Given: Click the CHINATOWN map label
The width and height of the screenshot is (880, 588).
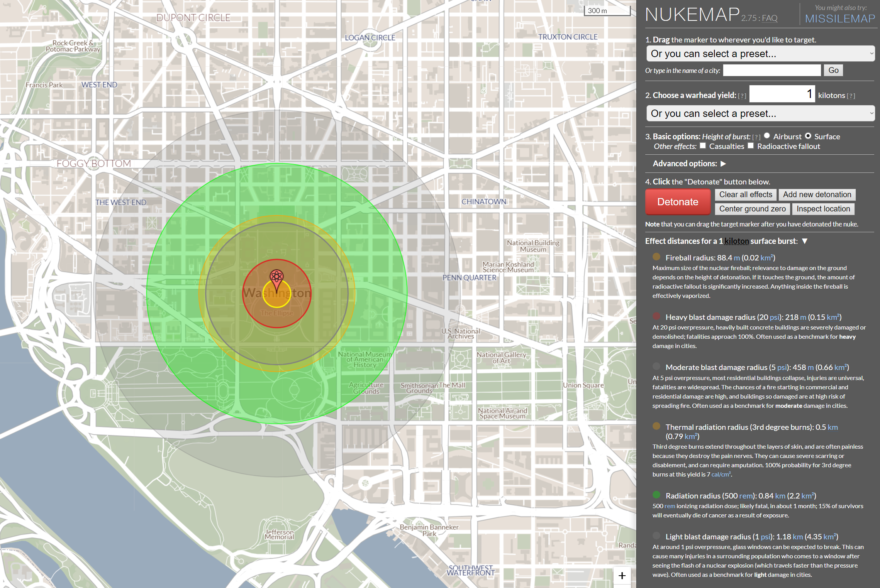Looking at the screenshot, I should point(484,201).
